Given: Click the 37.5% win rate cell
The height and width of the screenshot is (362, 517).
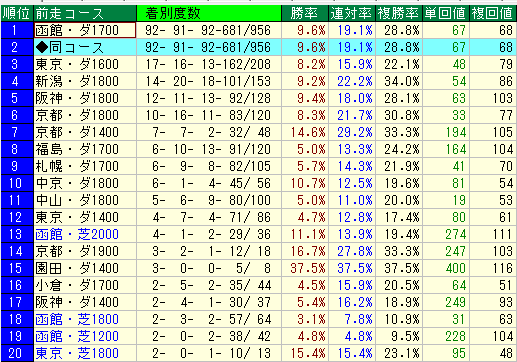Looking at the screenshot, I should point(305,268).
